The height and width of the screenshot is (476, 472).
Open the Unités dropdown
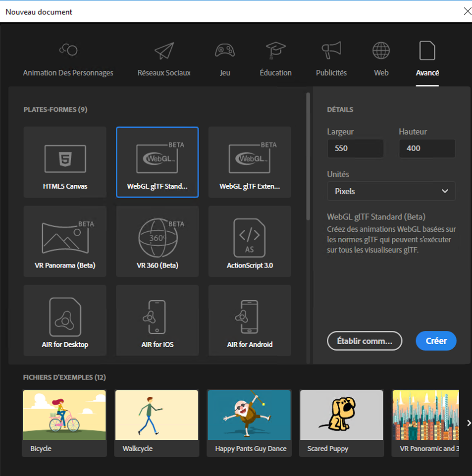coord(391,191)
